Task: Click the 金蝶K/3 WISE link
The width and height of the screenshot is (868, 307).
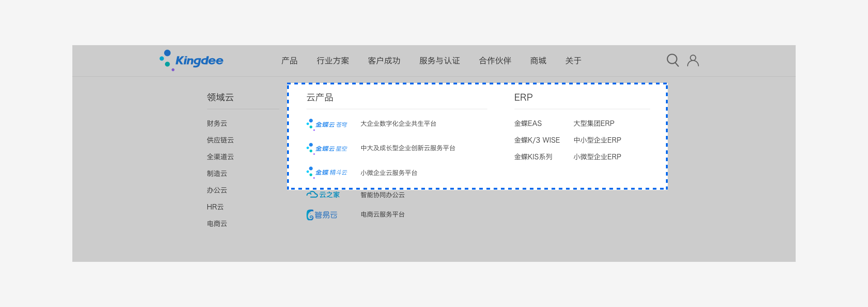Action: (537, 140)
